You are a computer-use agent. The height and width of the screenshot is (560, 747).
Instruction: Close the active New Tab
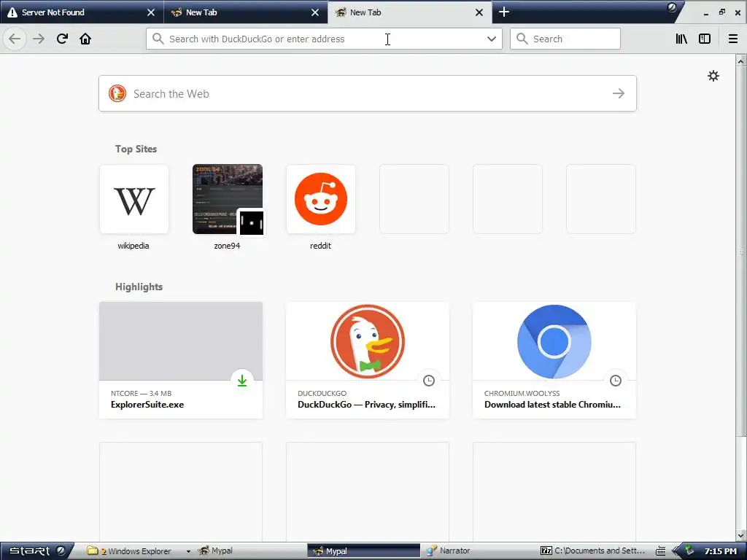tap(479, 12)
